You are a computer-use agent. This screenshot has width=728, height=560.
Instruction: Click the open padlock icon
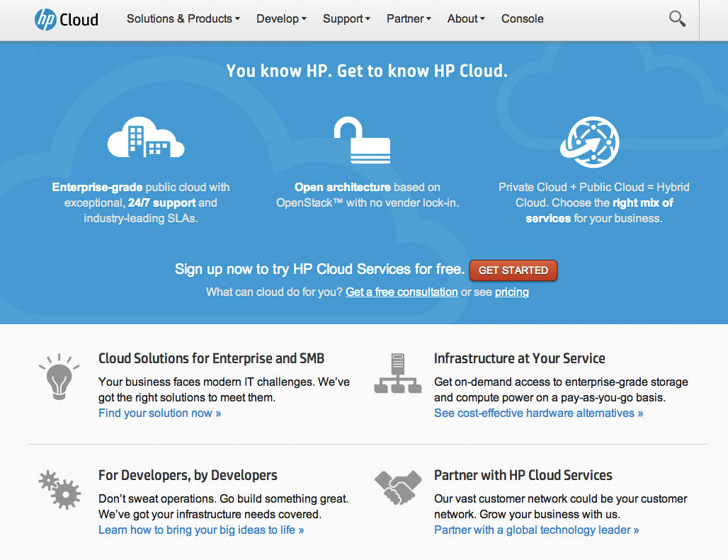(362, 140)
